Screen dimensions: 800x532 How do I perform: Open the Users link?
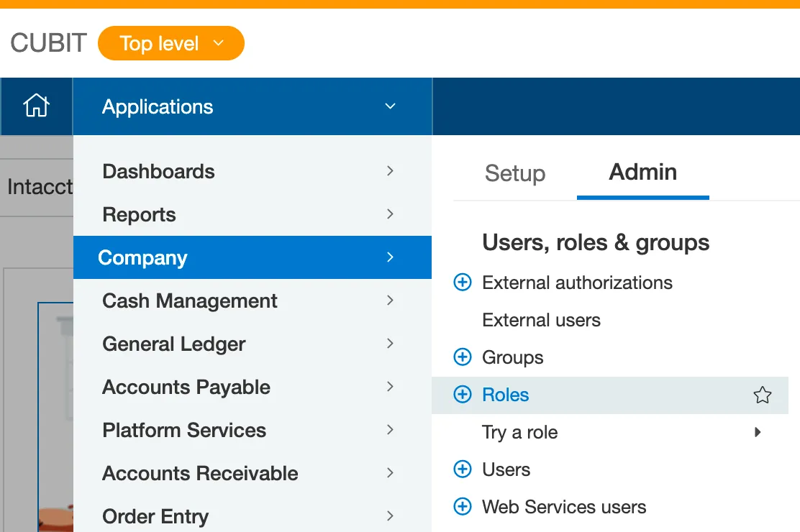(506, 469)
